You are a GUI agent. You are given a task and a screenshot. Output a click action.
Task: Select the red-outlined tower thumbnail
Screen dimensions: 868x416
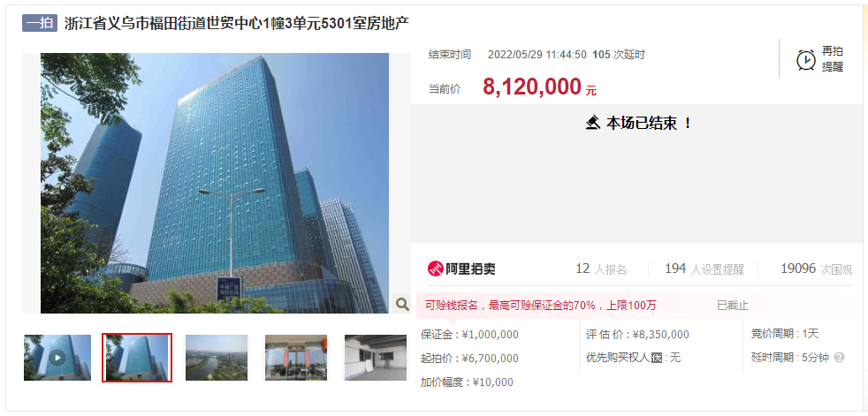137,358
